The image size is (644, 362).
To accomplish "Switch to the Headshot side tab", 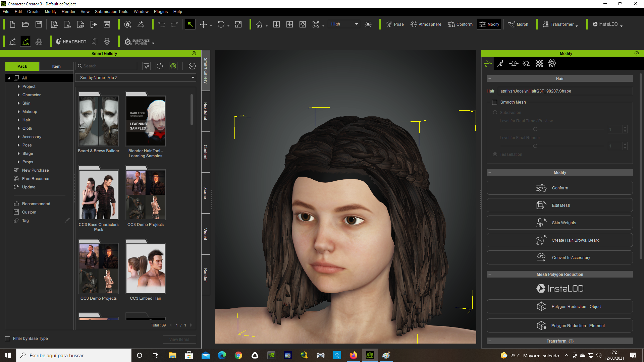I will pos(206,111).
